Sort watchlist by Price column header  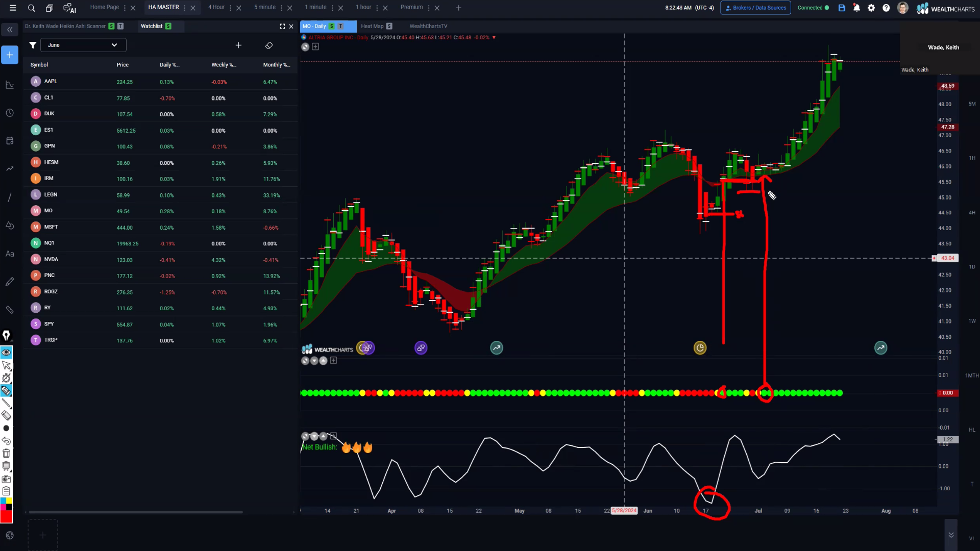[122, 65]
